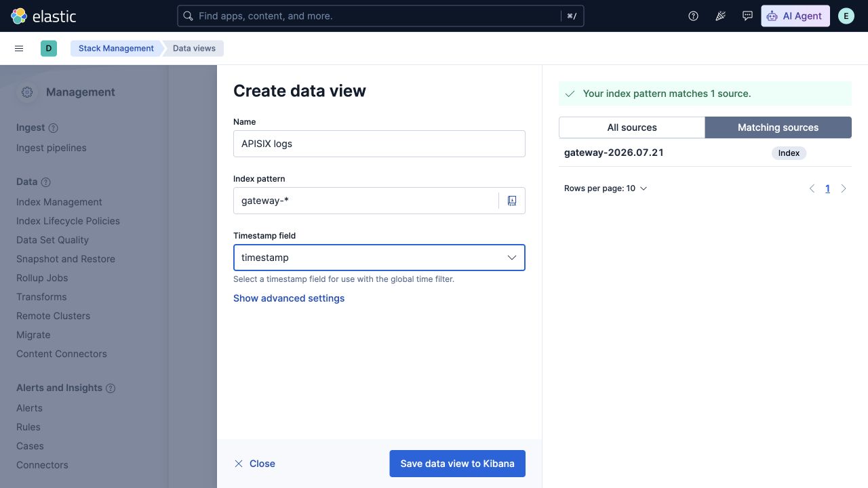Launch the AI Agent button

(x=795, y=16)
